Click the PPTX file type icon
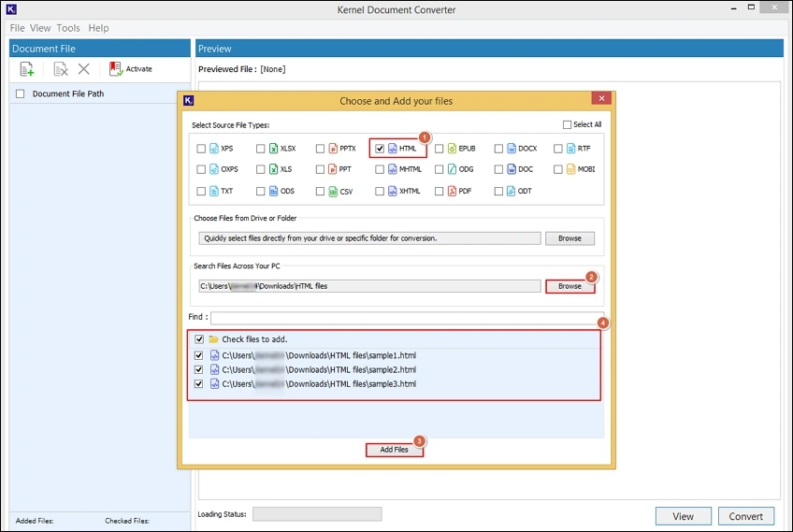Viewport: 793px width, 532px height. pos(333,148)
